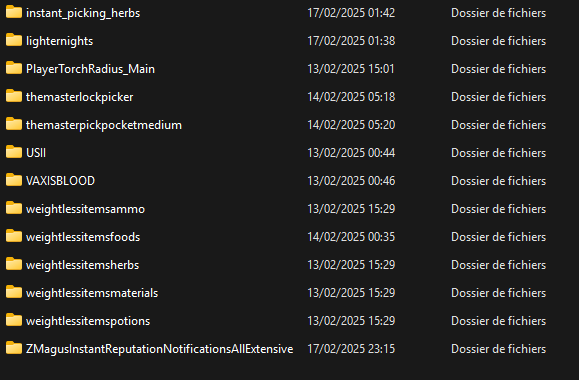
Task: Click the lighternights folder icon
Action: (x=14, y=40)
